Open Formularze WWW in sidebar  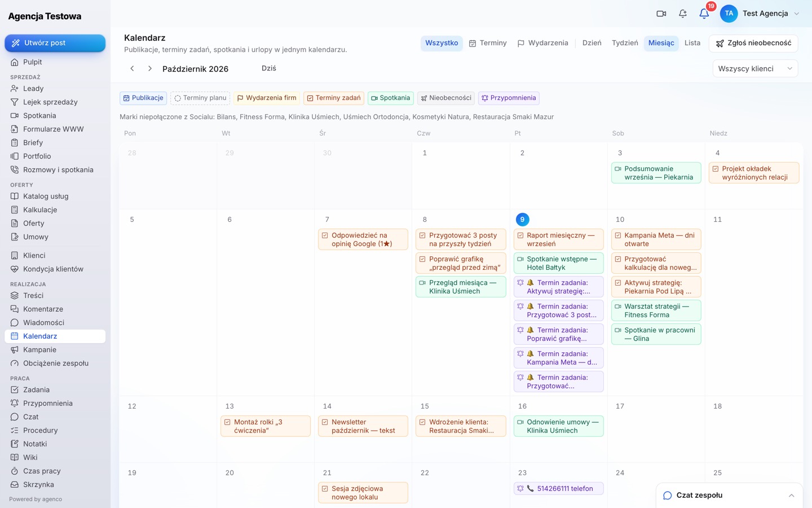click(55, 129)
